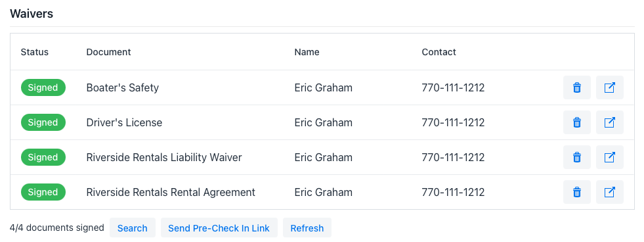Click the Name column header
Viewport: 644px width, 242px height.
307,52
